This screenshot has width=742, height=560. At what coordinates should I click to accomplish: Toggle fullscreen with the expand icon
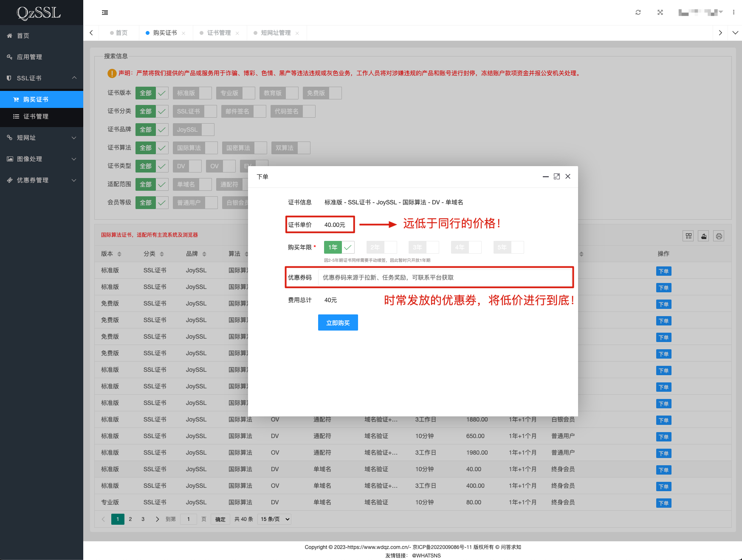660,12
